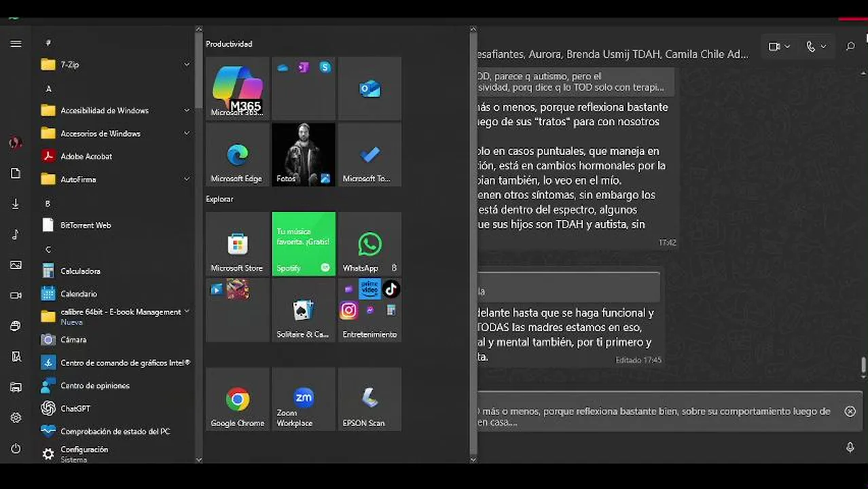The height and width of the screenshot is (489, 868).
Task: Open Centro de opiniones app
Action: click(115, 386)
